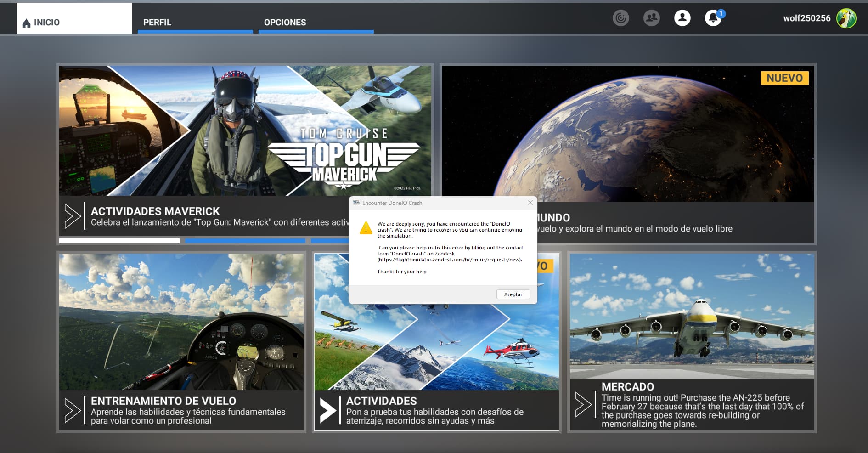This screenshot has width=868, height=453.
Task: Switch to the OPCIONES tab
Action: [285, 22]
